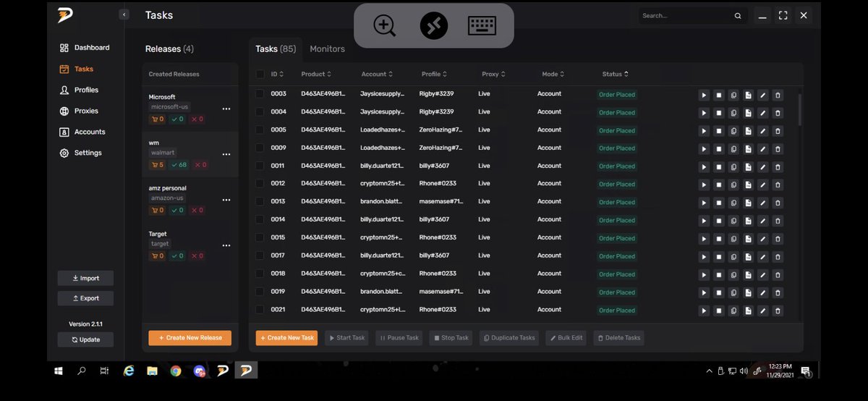
Task: Open Chrome from the Windows taskbar
Action: (x=176, y=371)
